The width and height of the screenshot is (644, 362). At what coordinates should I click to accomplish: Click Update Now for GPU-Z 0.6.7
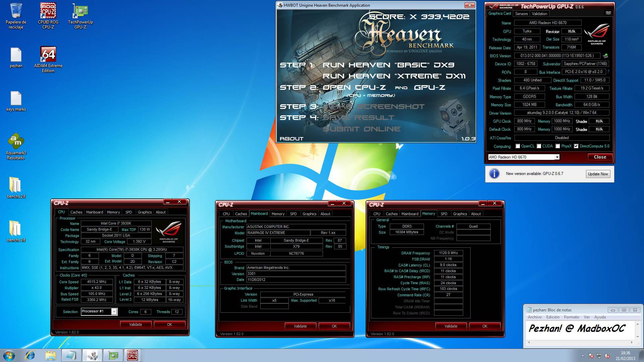pyautogui.click(x=598, y=174)
